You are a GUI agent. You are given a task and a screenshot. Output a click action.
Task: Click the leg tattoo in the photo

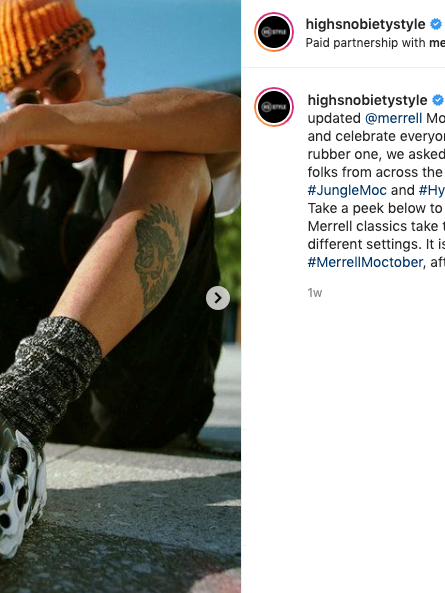pos(159,258)
